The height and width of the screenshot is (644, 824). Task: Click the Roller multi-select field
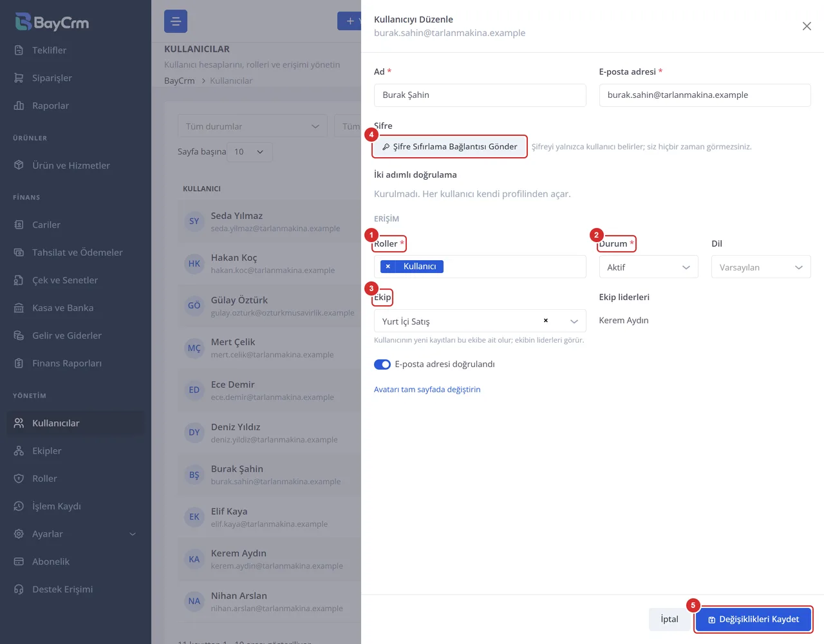click(x=480, y=267)
